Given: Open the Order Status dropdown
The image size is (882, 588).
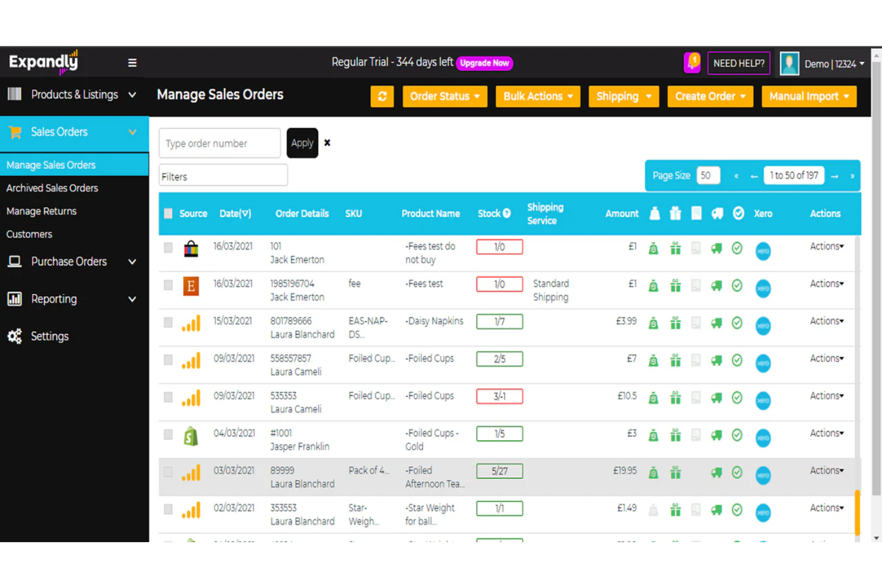Looking at the screenshot, I should [445, 96].
